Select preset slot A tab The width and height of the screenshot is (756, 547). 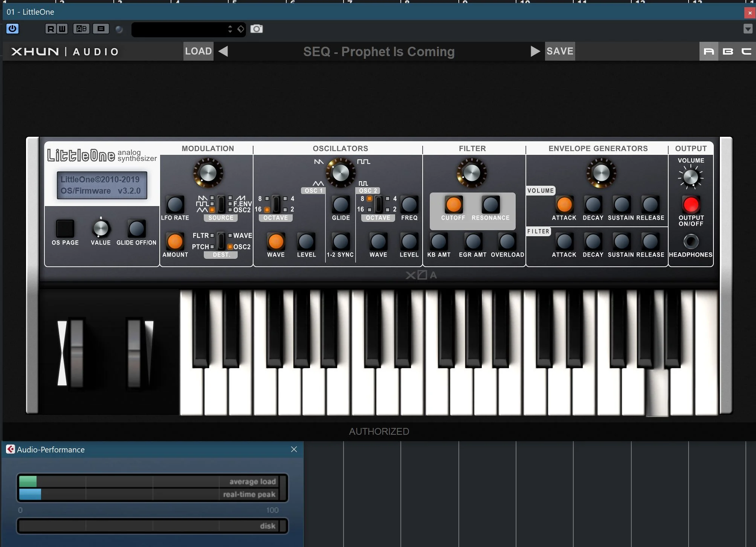pos(709,51)
